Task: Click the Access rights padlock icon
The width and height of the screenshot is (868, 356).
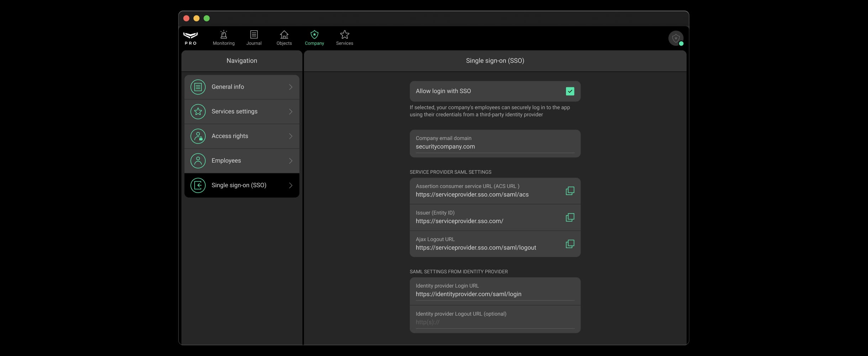Action: [x=198, y=136]
